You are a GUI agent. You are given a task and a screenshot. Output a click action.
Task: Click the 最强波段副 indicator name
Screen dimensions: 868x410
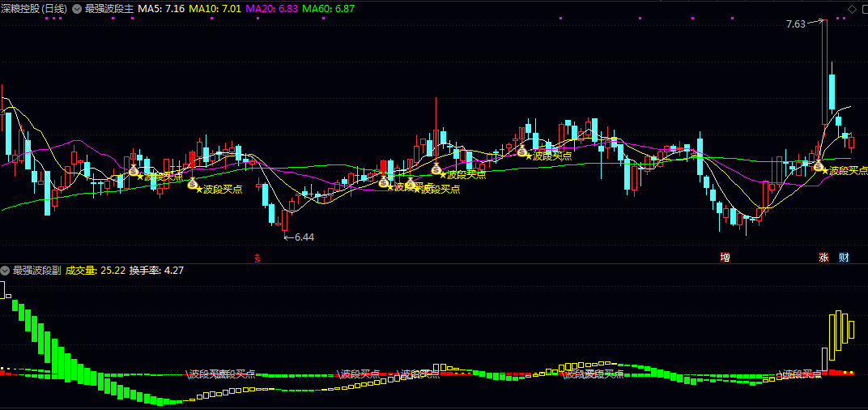pos(37,271)
